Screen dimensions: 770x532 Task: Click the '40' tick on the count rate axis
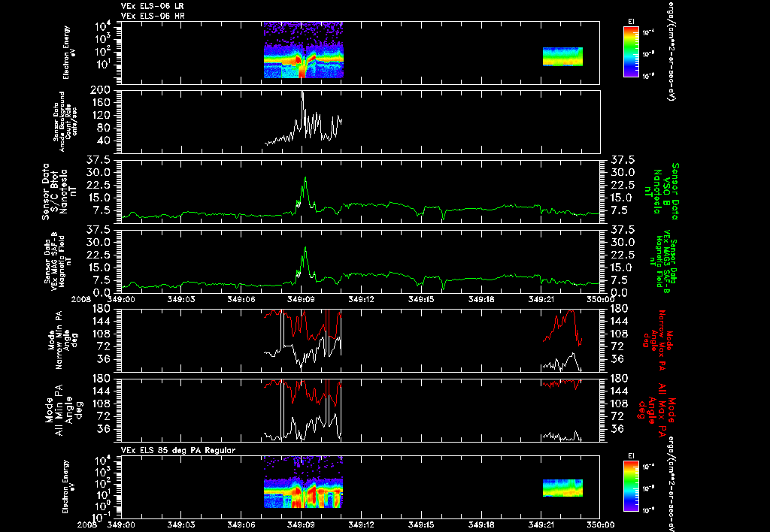[105, 141]
